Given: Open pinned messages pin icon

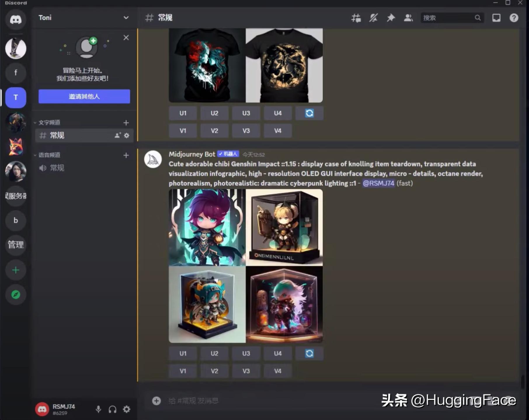Looking at the screenshot, I should [x=391, y=18].
